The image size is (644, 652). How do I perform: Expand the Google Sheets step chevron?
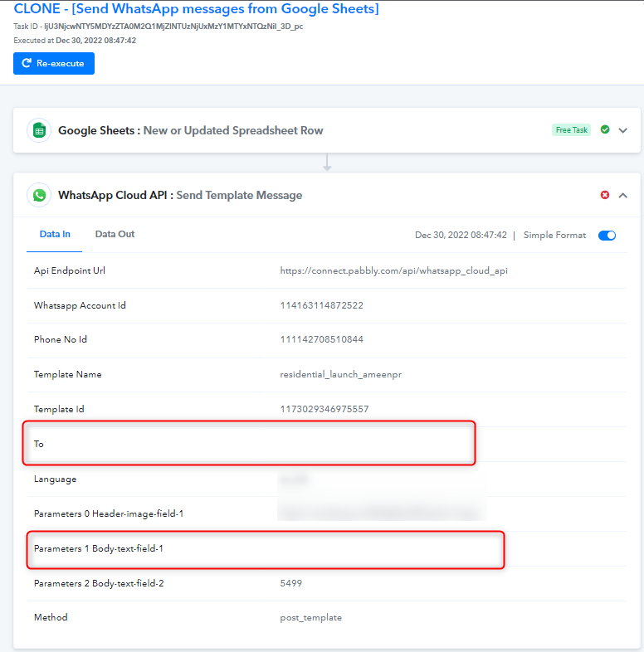click(622, 130)
